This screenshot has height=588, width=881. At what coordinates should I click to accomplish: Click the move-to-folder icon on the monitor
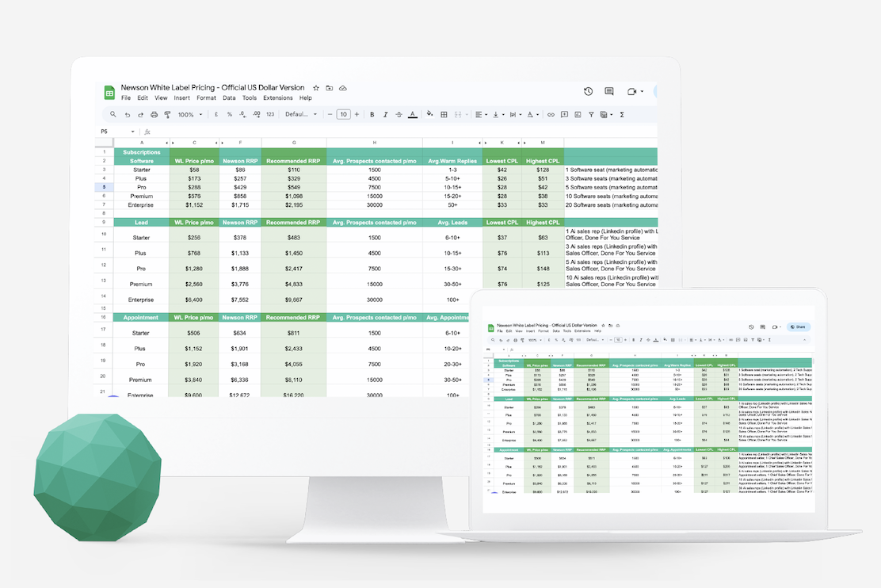[x=330, y=88]
